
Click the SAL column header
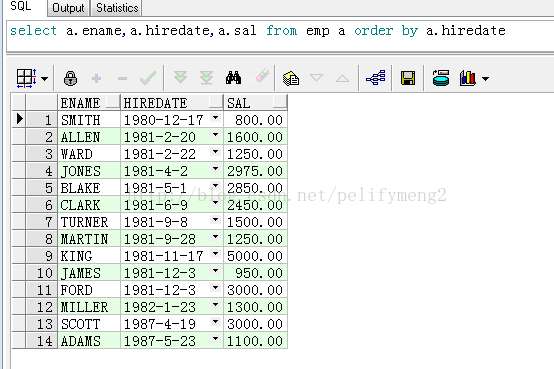click(x=256, y=103)
